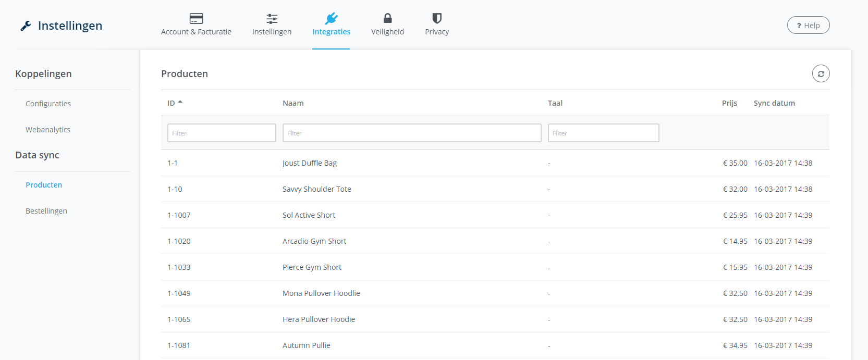Viewport: 868px width, 360px height.
Task: Click the sliders Instellingen icon
Action: (x=272, y=19)
